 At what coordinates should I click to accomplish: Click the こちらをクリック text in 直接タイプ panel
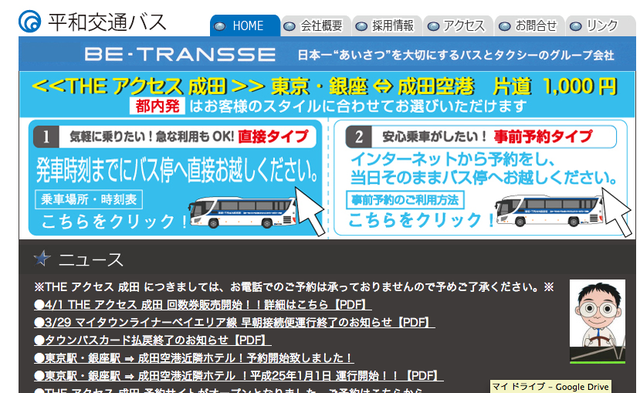[x=115, y=222]
